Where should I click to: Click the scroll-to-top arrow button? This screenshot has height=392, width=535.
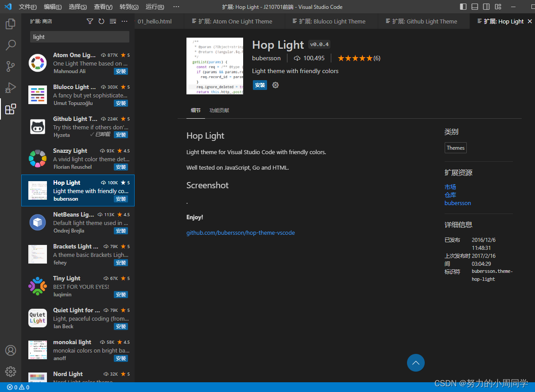415,363
